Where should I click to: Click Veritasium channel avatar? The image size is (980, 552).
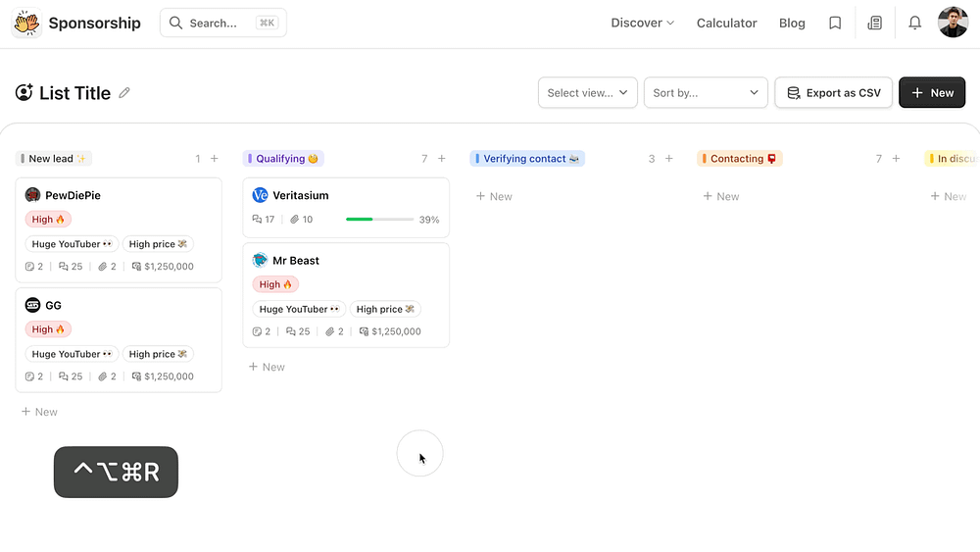(x=260, y=195)
